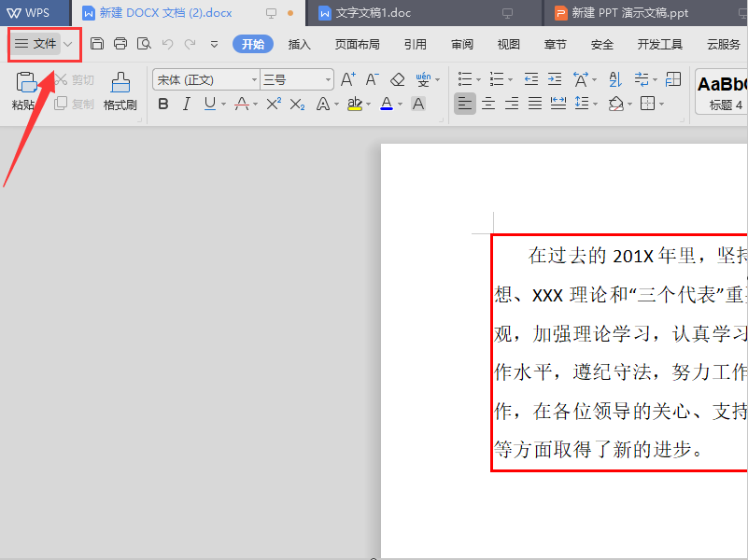Apply blue font color A
The height and width of the screenshot is (560, 748).
387,104
